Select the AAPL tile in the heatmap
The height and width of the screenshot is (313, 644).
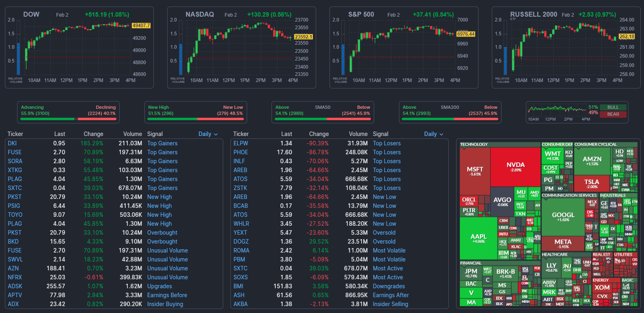coord(478,238)
